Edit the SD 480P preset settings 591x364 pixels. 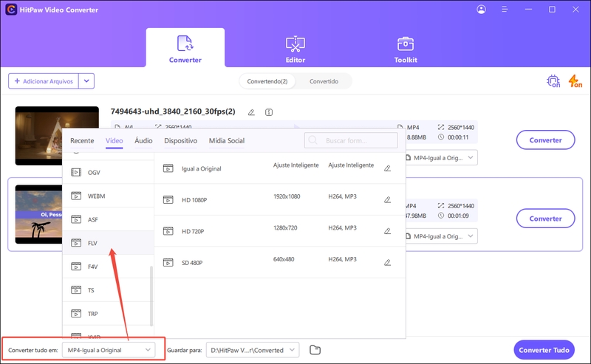click(x=387, y=262)
